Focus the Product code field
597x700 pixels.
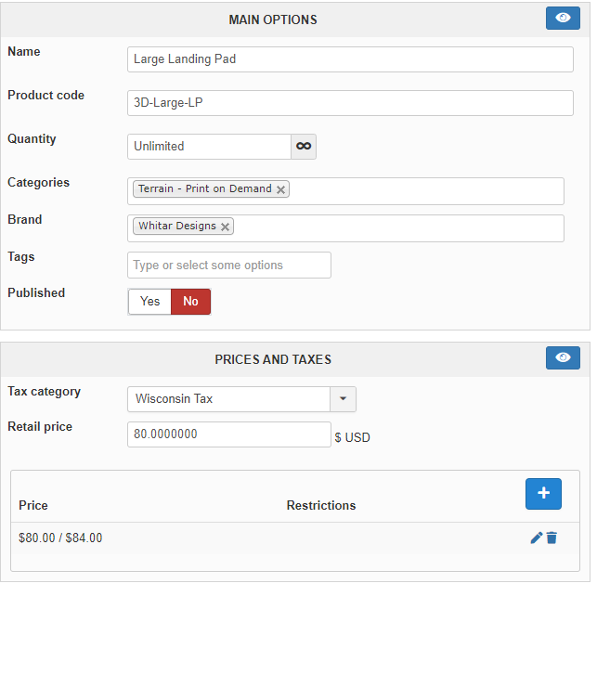350,103
